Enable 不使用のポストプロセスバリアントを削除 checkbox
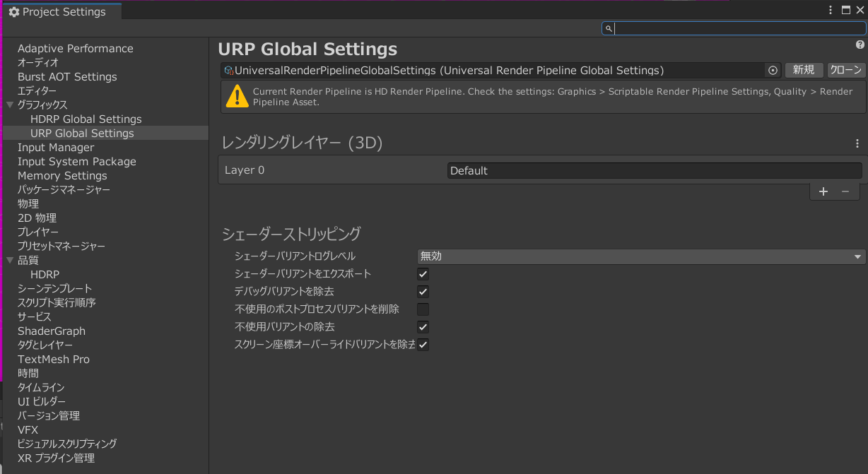The width and height of the screenshot is (868, 474). coord(423,309)
